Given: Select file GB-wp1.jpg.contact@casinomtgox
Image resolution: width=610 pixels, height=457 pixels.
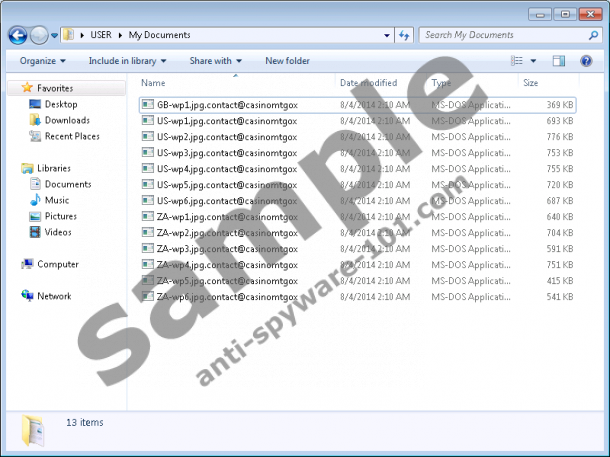Looking at the screenshot, I should 226,104.
